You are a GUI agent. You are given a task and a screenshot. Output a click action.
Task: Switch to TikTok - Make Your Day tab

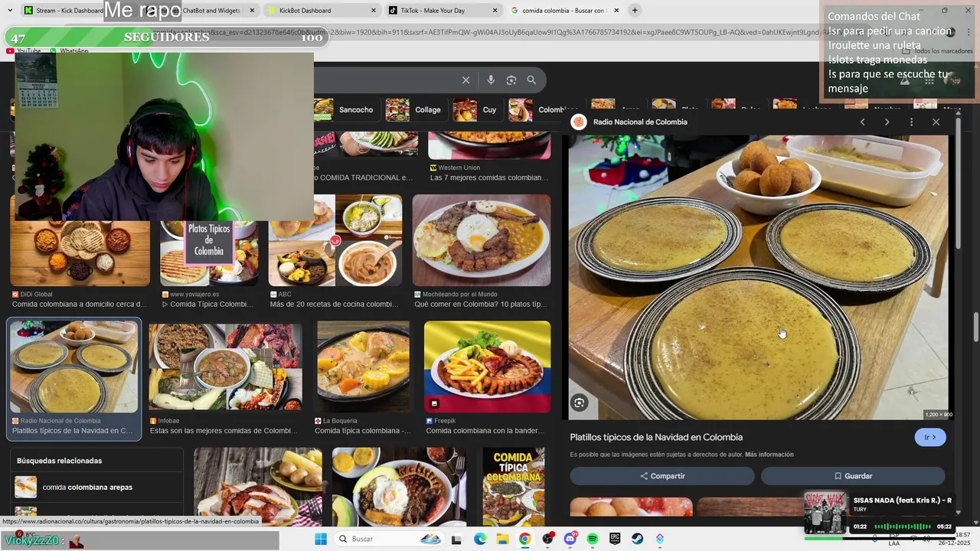[443, 11]
